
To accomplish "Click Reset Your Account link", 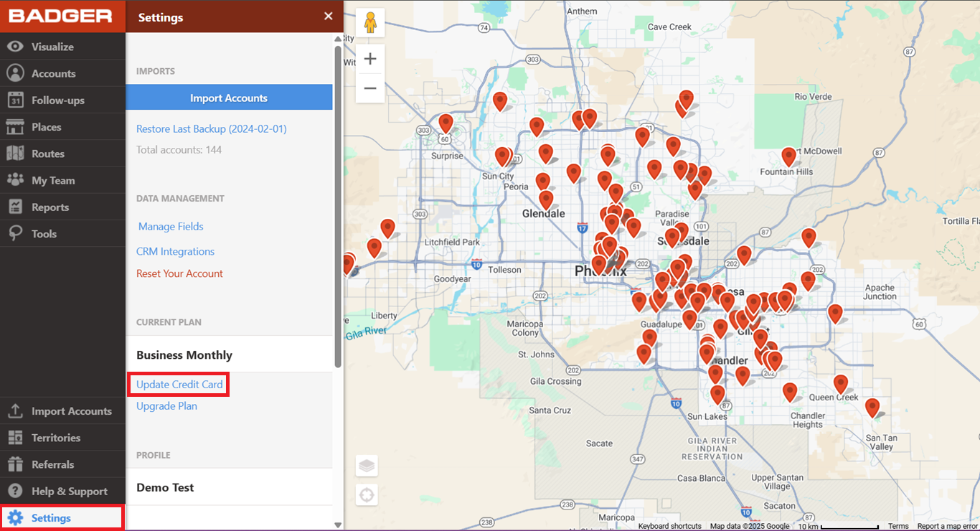I will pos(179,273).
